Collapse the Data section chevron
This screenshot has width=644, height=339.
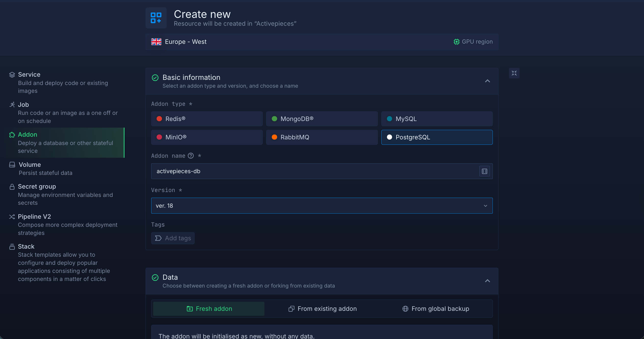487,281
